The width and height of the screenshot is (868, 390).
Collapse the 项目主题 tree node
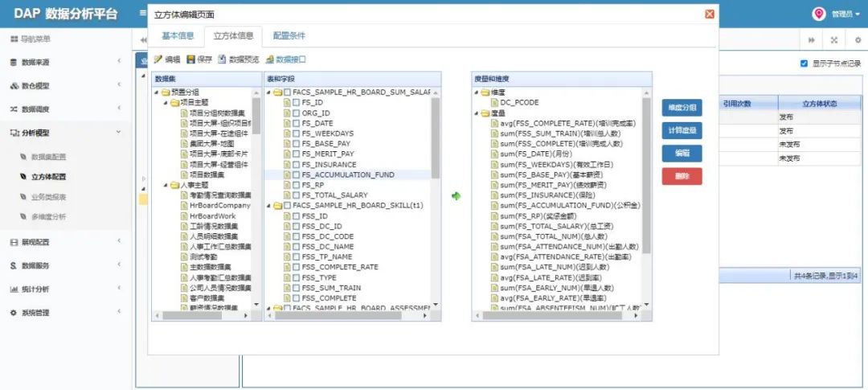tap(166, 103)
